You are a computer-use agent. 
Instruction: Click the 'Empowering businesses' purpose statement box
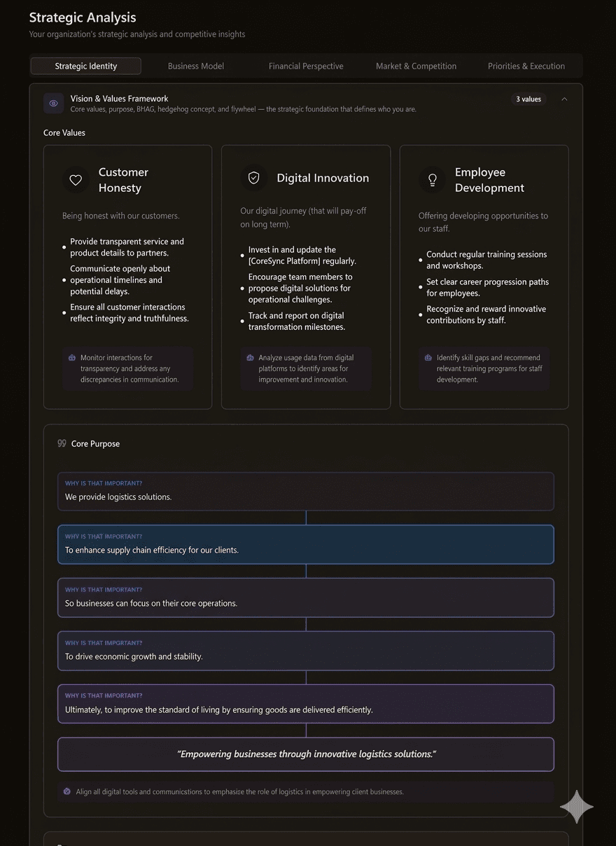point(305,754)
